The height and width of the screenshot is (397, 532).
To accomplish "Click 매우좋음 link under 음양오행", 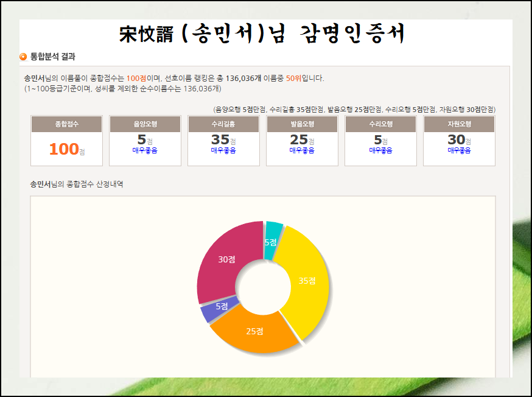I will (145, 150).
